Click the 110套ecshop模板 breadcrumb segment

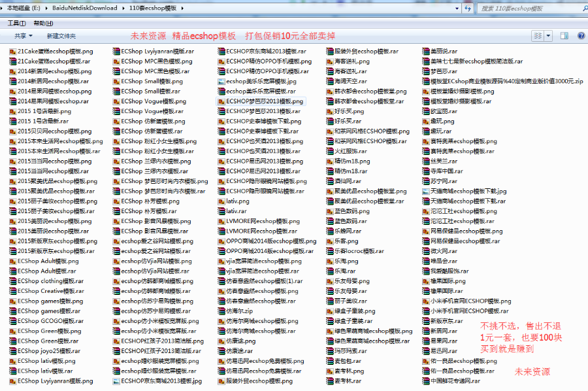click(x=153, y=8)
